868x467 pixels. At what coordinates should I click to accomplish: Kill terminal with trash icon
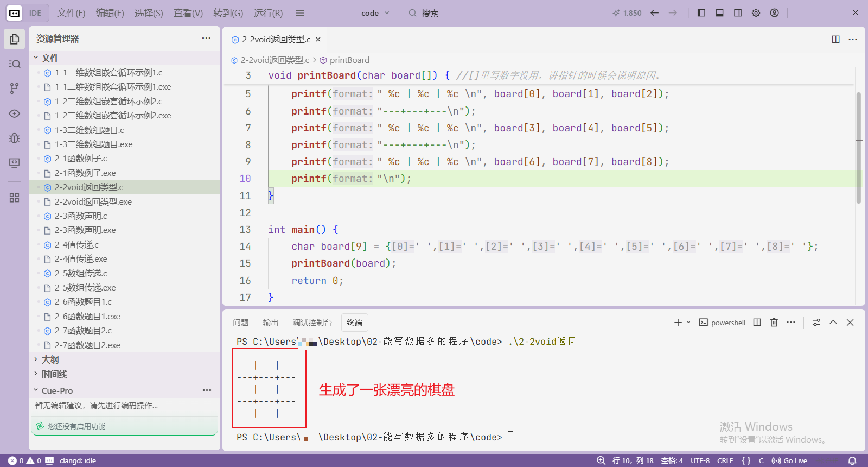pos(774,323)
